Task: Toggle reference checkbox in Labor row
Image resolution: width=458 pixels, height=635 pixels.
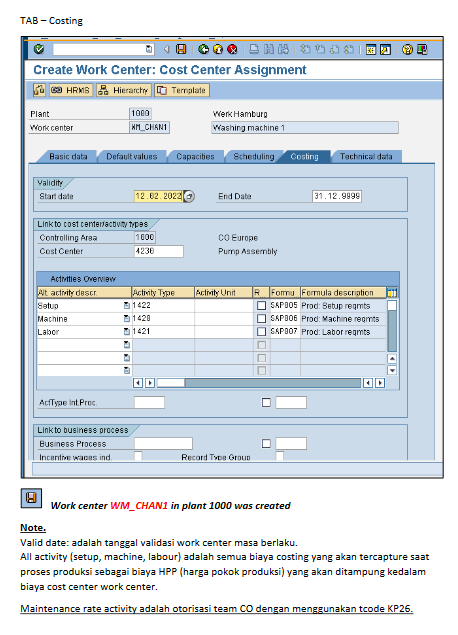Action: pyautogui.click(x=262, y=332)
